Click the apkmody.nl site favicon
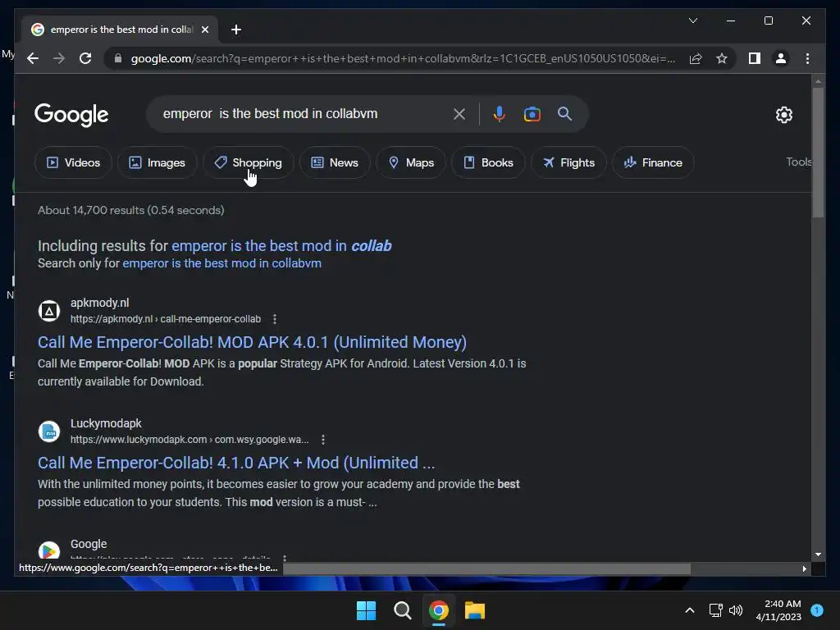Image resolution: width=840 pixels, height=630 pixels. point(49,311)
